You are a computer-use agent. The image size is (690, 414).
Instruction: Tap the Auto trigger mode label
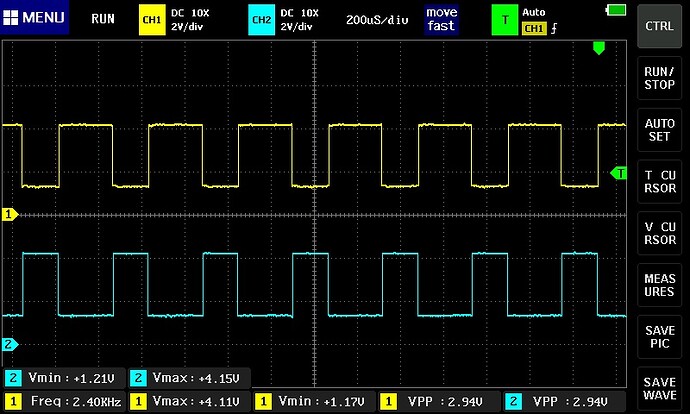tap(534, 12)
